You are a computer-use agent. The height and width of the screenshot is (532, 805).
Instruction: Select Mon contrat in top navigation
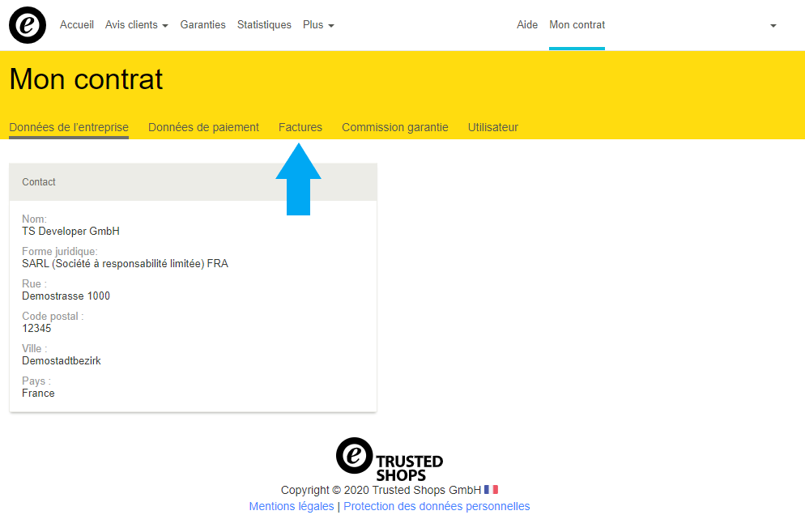[577, 24]
